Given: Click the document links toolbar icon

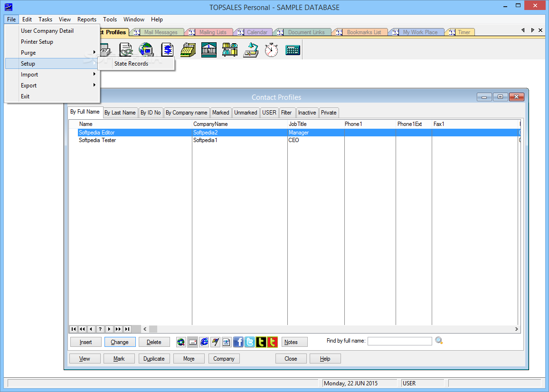Looking at the screenshot, I should pyautogui.click(x=126, y=50).
